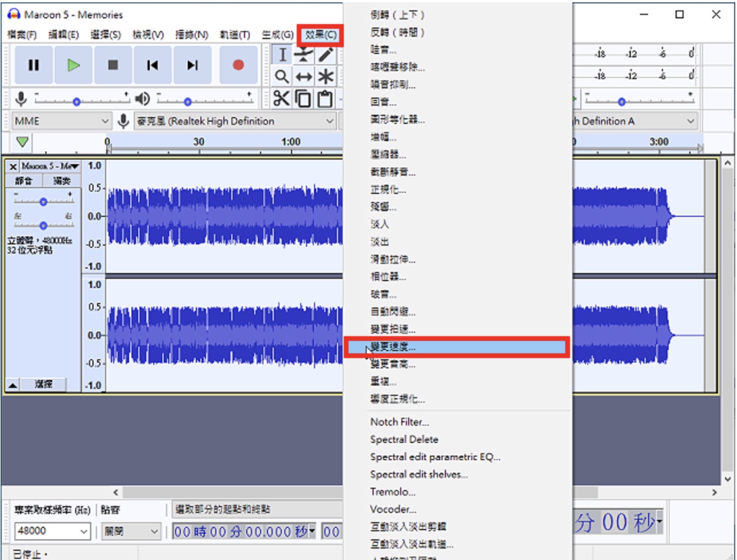Skip to the start of the track
Image resolution: width=737 pixels, height=560 pixels.
point(153,65)
